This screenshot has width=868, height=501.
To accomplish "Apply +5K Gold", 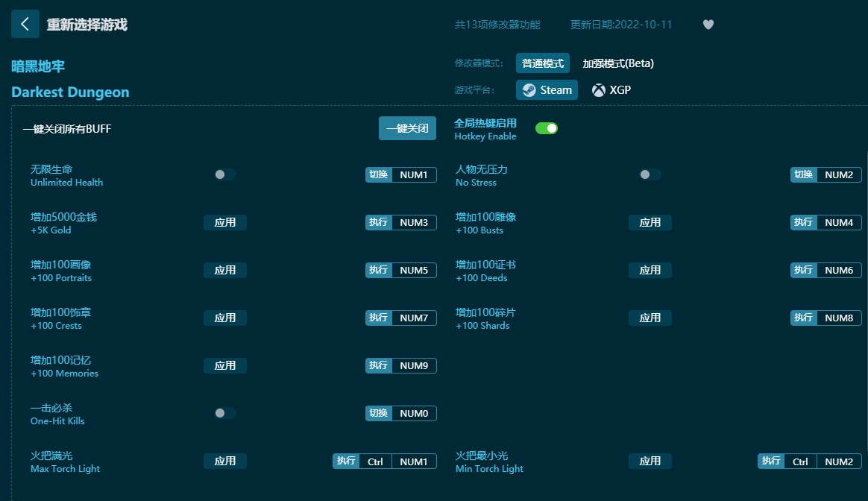I will [224, 223].
